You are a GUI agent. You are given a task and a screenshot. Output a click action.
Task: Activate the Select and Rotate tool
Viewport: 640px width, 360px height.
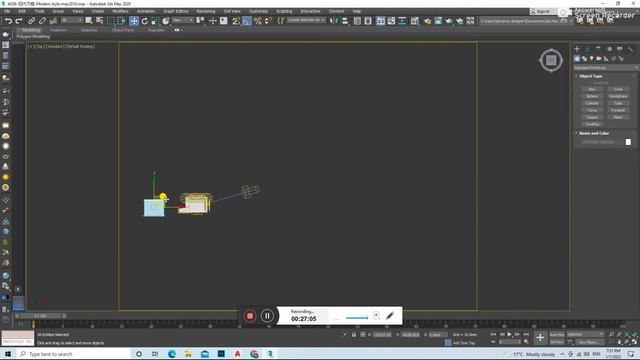click(144, 21)
